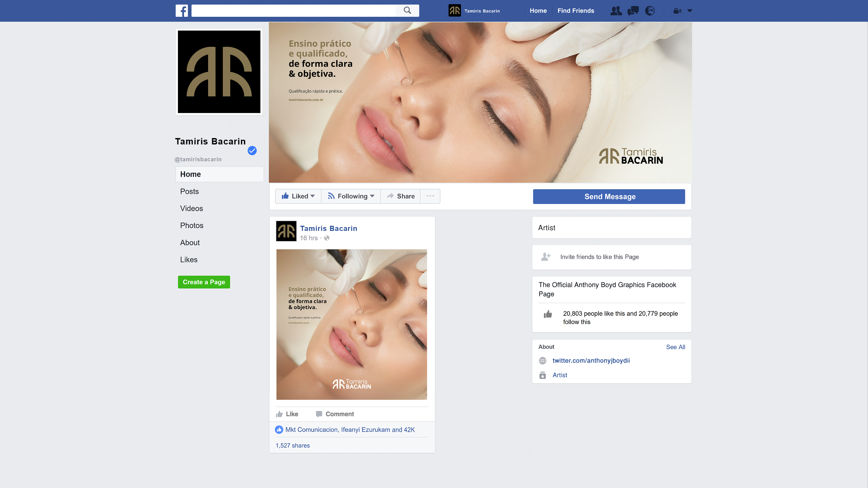
Task: Toggle the Liked page button
Action: pyautogui.click(x=298, y=196)
